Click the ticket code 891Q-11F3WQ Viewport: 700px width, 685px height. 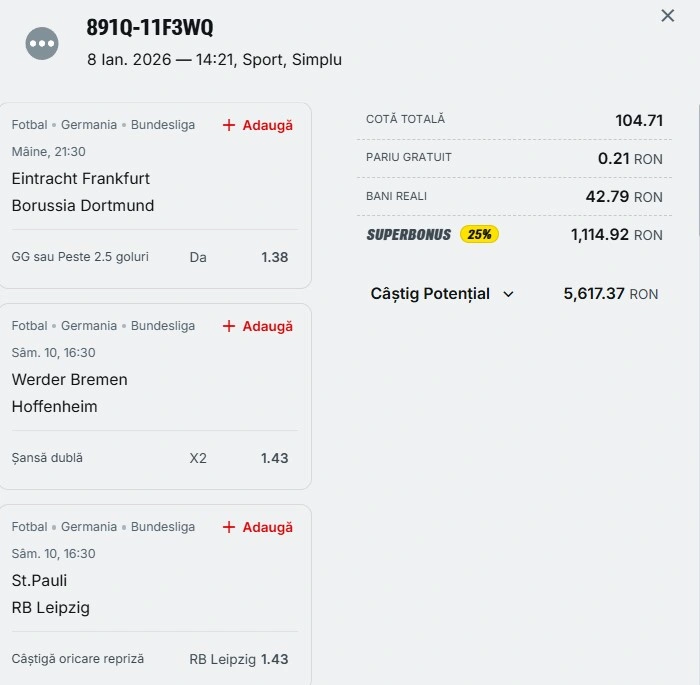pos(150,28)
